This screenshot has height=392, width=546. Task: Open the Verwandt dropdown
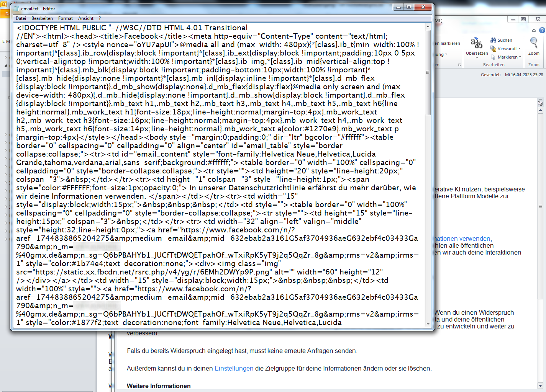520,49
